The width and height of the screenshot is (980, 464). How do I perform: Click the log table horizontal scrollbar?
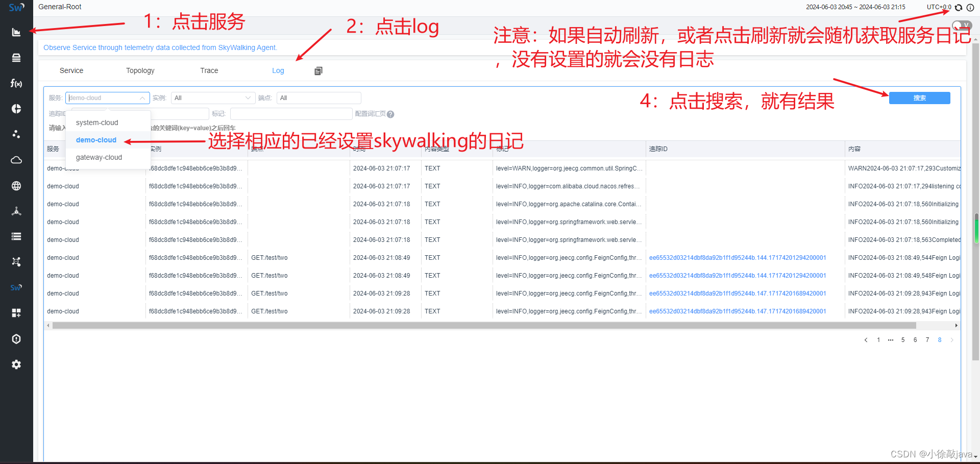(x=484, y=325)
